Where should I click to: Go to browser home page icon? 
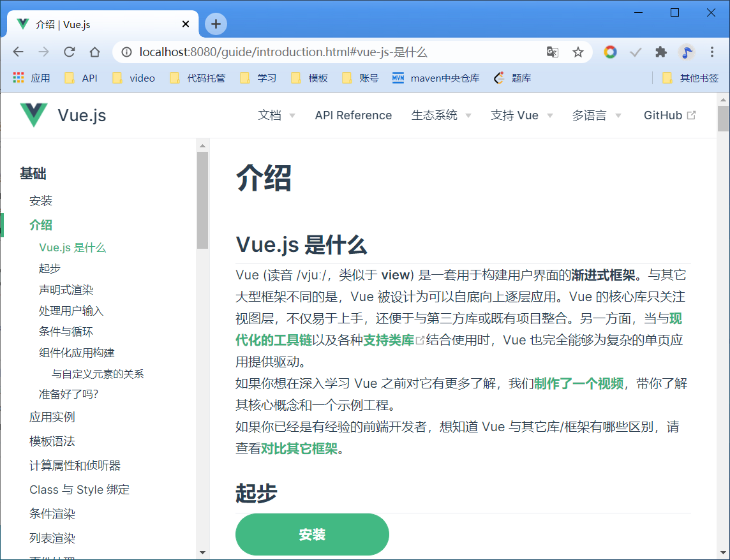[x=95, y=52]
